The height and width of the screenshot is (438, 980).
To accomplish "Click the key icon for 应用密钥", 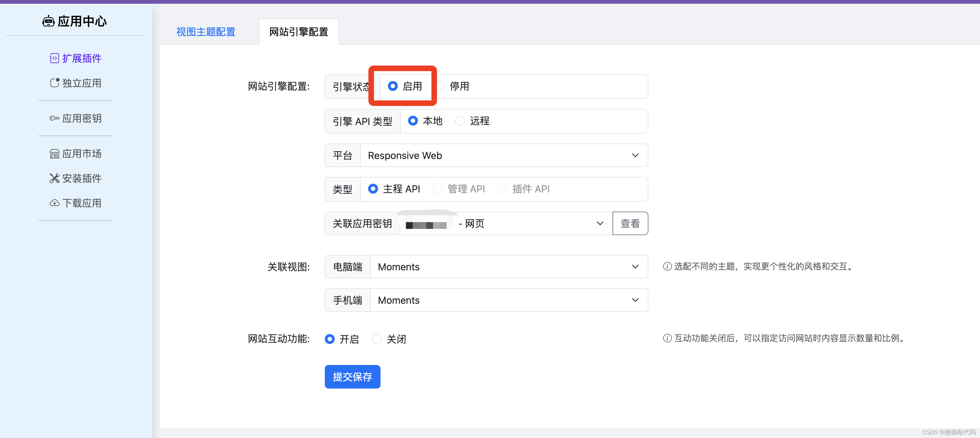I will 54,118.
